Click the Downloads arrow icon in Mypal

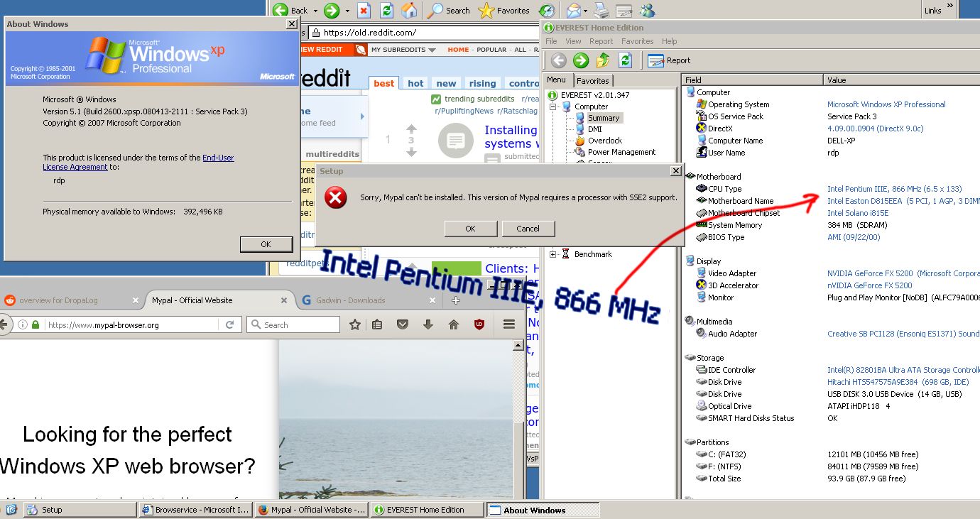[x=428, y=324]
